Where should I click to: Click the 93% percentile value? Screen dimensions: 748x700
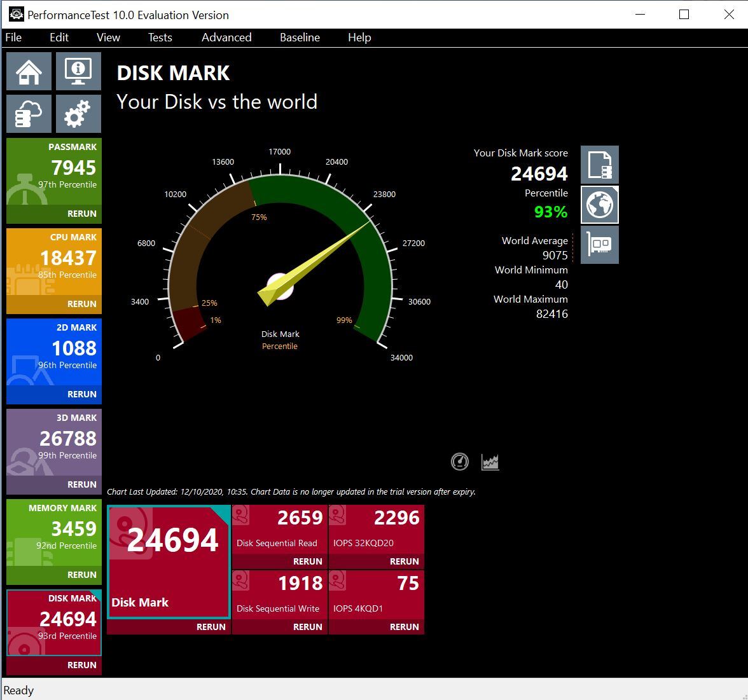[551, 212]
